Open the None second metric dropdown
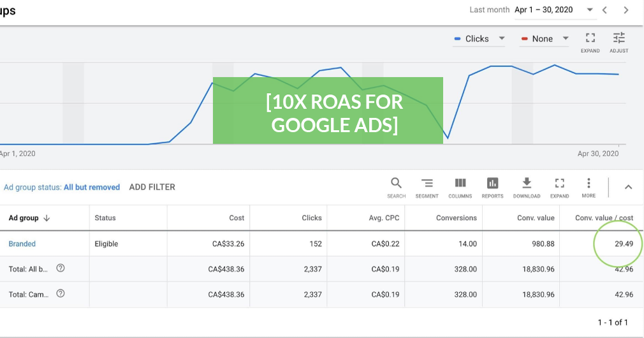Viewport: 644px width, 338px height. [x=545, y=39]
